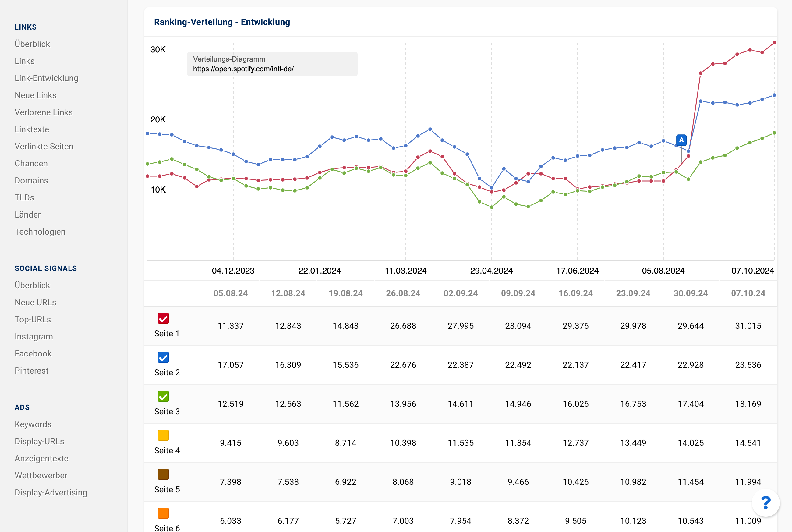Click Seite 6 value 11.009
The image size is (792, 532).
click(748, 521)
